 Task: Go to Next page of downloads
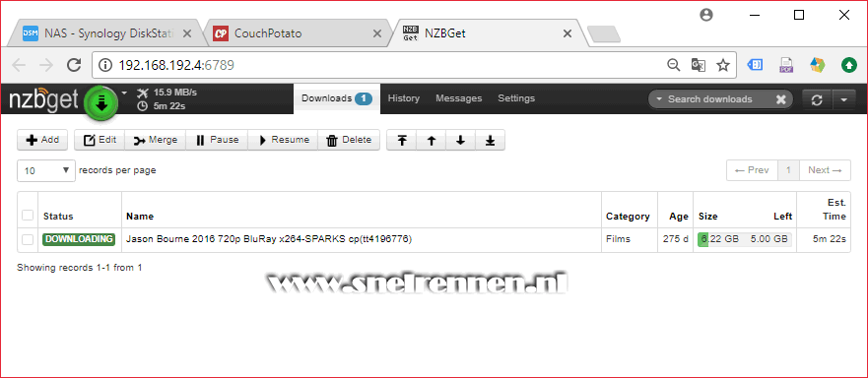825,170
